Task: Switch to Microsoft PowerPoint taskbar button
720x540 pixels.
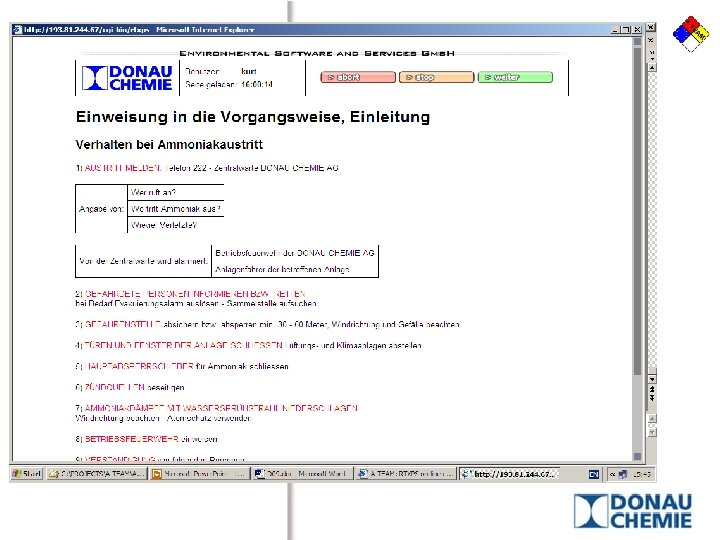Action: pyautogui.click(x=200, y=473)
